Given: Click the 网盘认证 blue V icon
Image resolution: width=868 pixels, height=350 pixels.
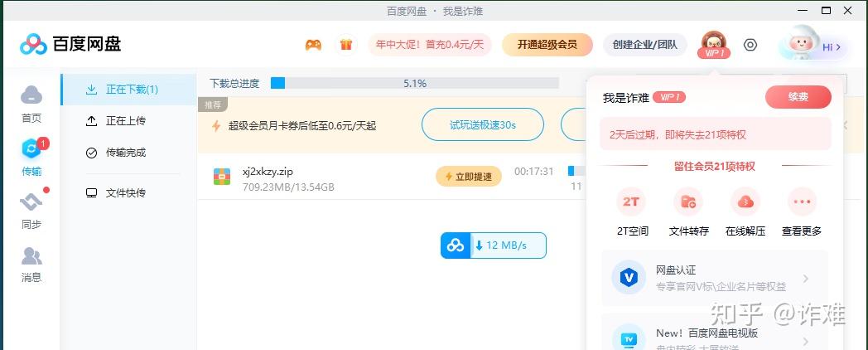Looking at the screenshot, I should click(629, 277).
